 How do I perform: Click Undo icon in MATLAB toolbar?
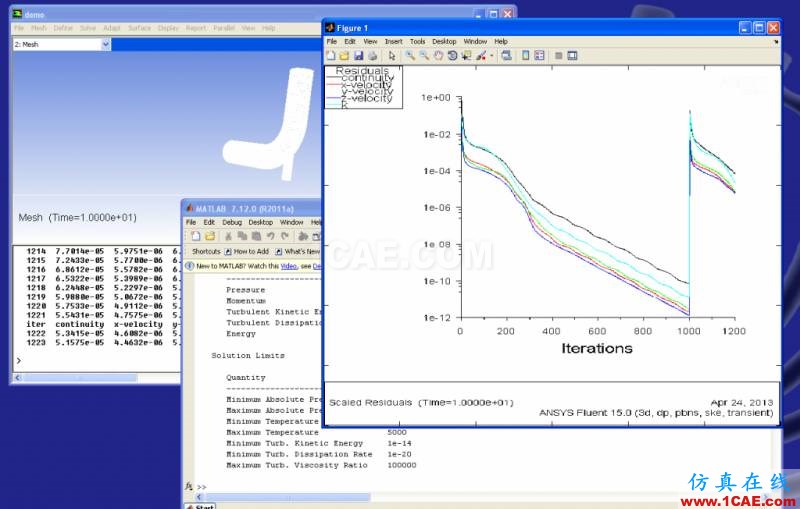pyautogui.click(x=270, y=236)
